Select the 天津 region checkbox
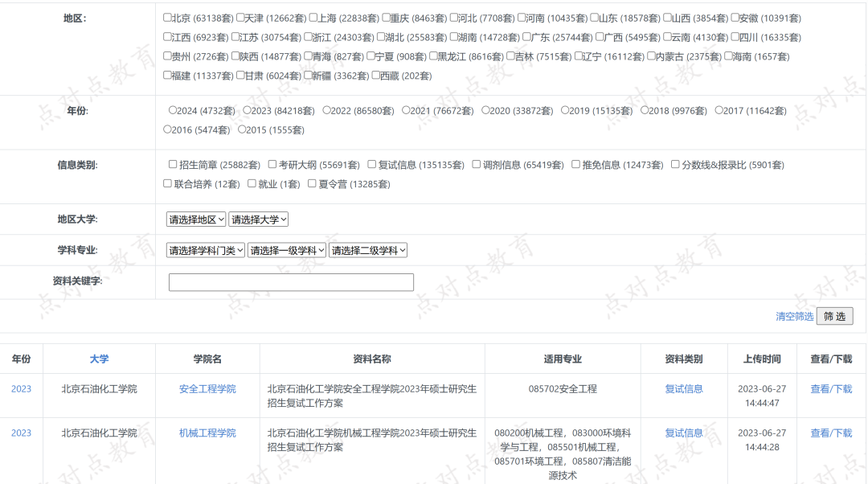Viewport: 868px width, 484px height. pyautogui.click(x=240, y=18)
